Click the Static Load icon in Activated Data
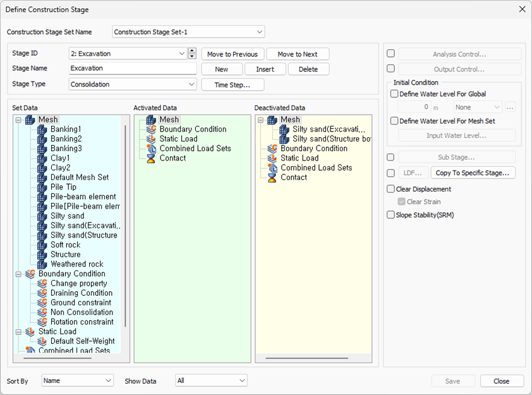This screenshot has height=395, width=532. tap(151, 139)
